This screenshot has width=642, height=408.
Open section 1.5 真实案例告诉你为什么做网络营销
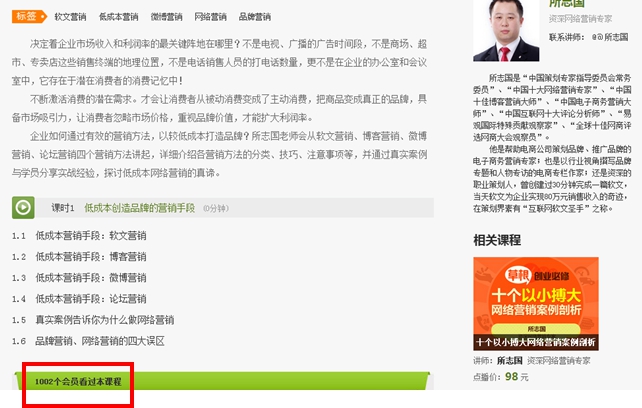[x=93, y=320]
